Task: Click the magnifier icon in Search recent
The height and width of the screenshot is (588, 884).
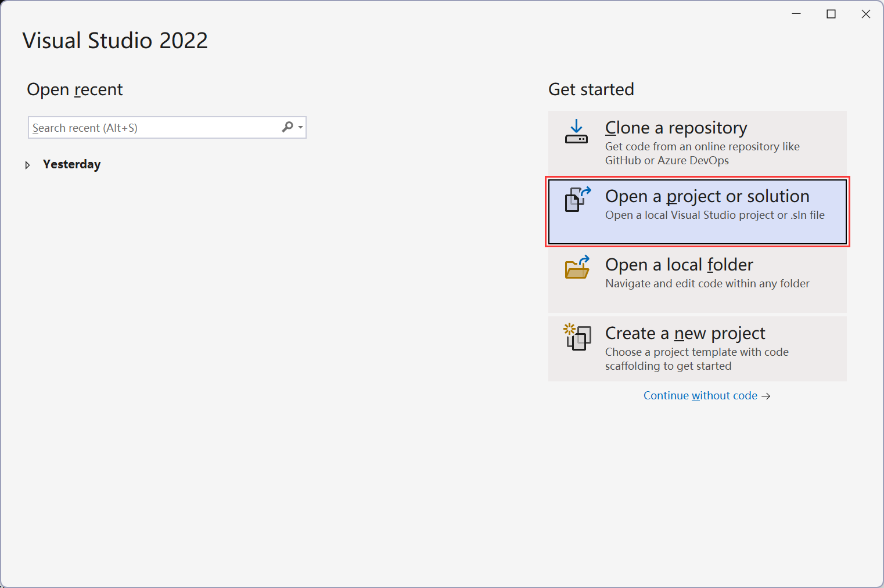Action: tap(288, 127)
